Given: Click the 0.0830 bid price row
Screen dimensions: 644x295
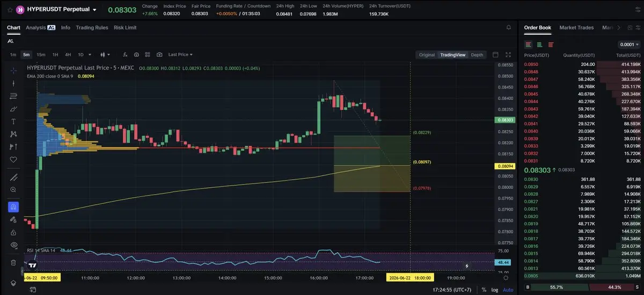Looking at the screenshot, I should [x=582, y=179].
